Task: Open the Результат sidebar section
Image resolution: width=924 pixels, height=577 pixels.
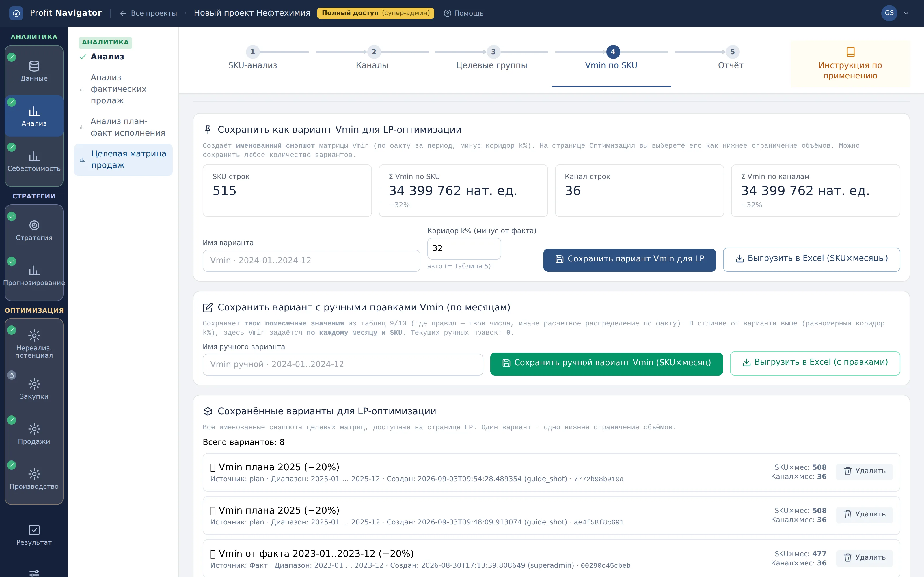Action: (34, 535)
